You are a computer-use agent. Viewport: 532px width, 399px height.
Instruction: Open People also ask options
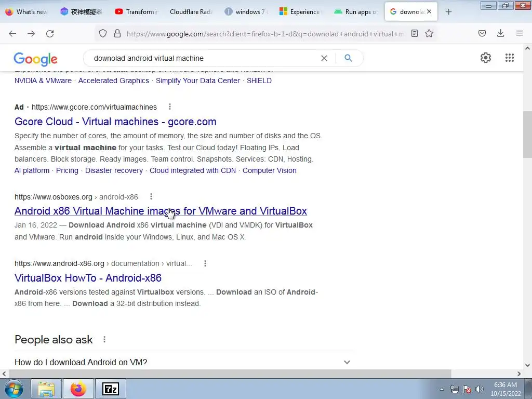pyautogui.click(x=104, y=339)
